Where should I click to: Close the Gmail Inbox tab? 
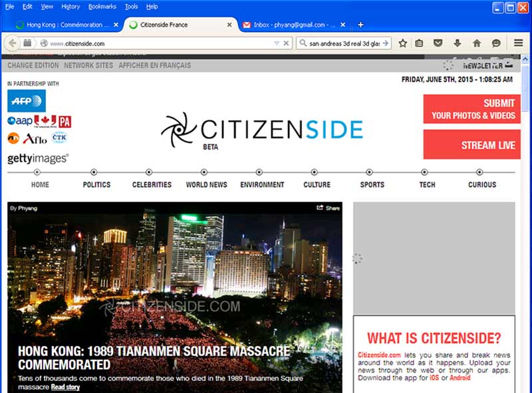pyautogui.click(x=342, y=25)
